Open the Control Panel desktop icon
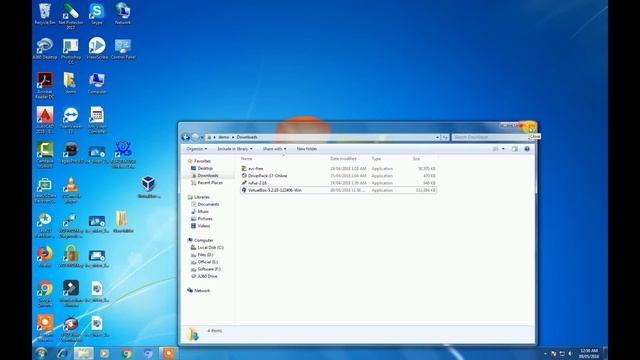640x360 pixels. pos(123,49)
